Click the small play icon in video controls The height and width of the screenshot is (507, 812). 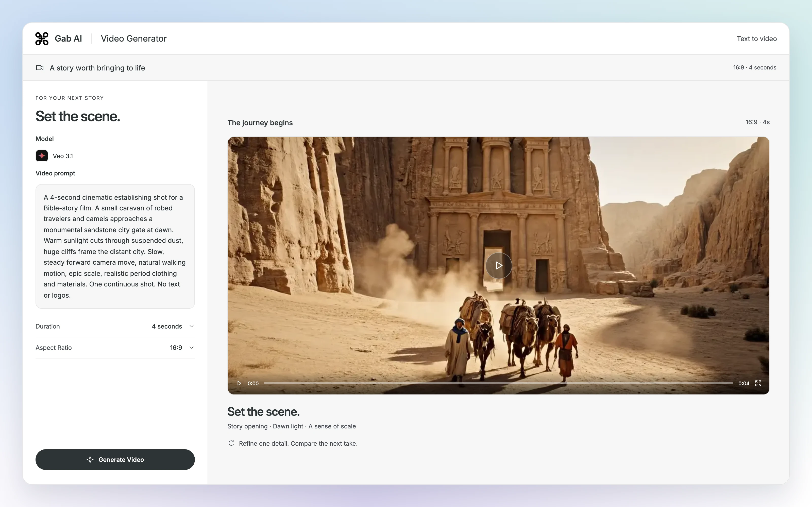(x=239, y=383)
